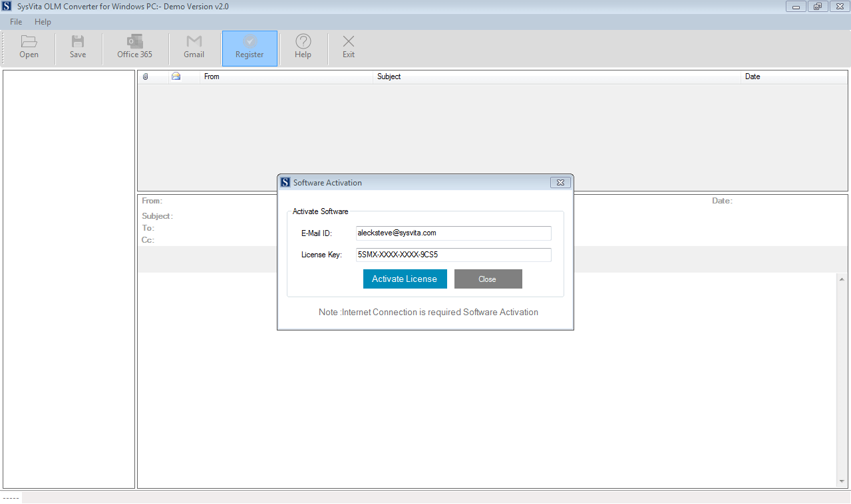
Task: Click the License Key input field
Action: (x=454, y=255)
